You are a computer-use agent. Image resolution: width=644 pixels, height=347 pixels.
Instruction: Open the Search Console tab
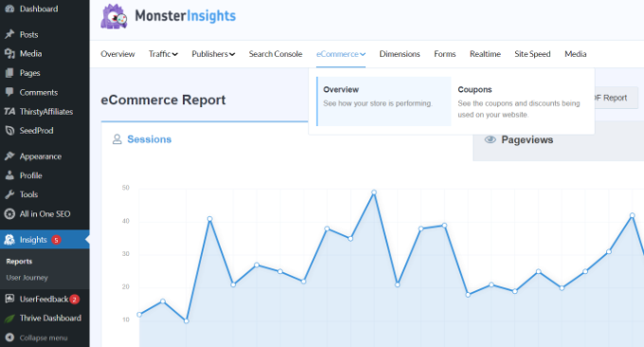[276, 54]
